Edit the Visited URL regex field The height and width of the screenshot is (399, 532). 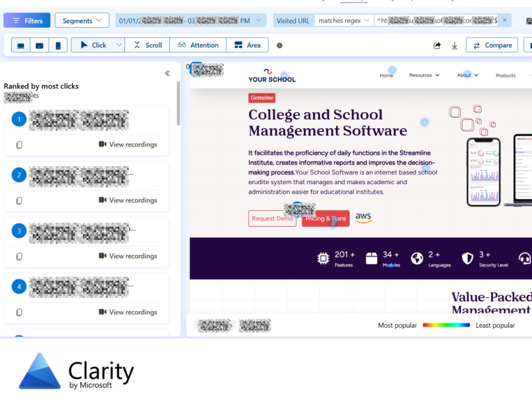(x=437, y=21)
